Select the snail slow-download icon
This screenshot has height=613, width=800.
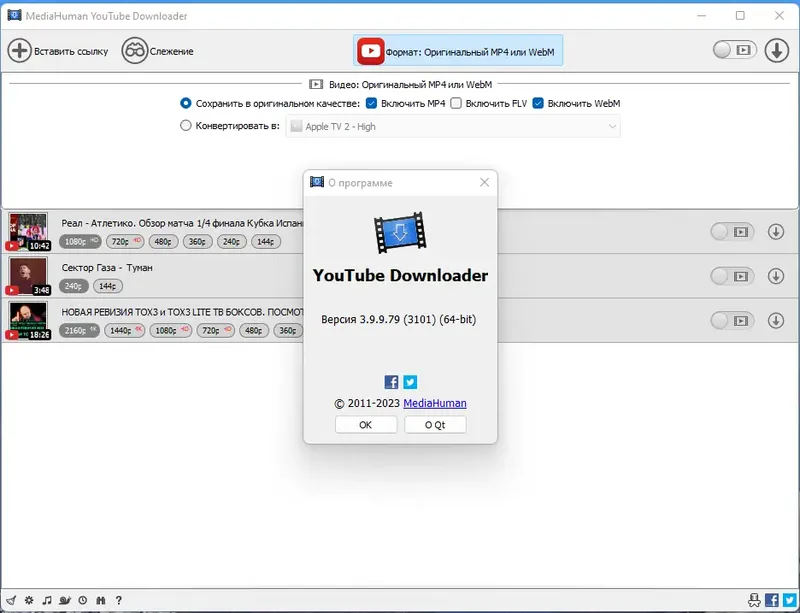tap(64, 600)
